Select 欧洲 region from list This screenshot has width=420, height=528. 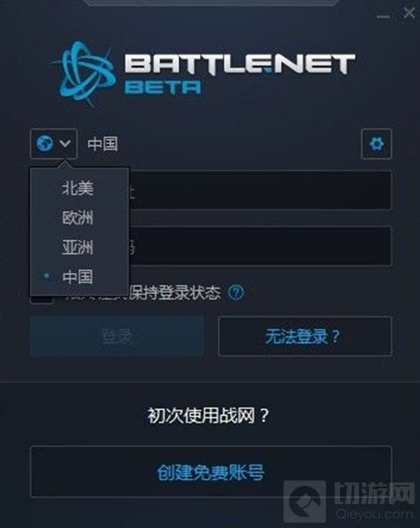point(79,217)
